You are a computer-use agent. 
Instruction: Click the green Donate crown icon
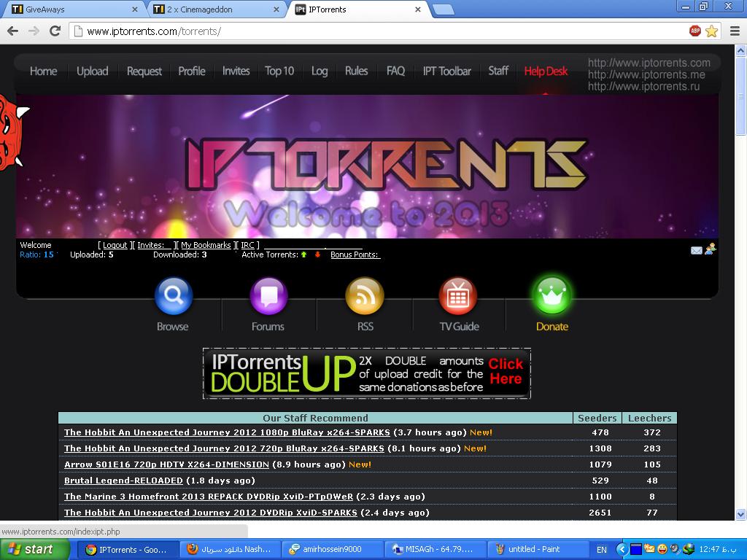click(x=552, y=296)
